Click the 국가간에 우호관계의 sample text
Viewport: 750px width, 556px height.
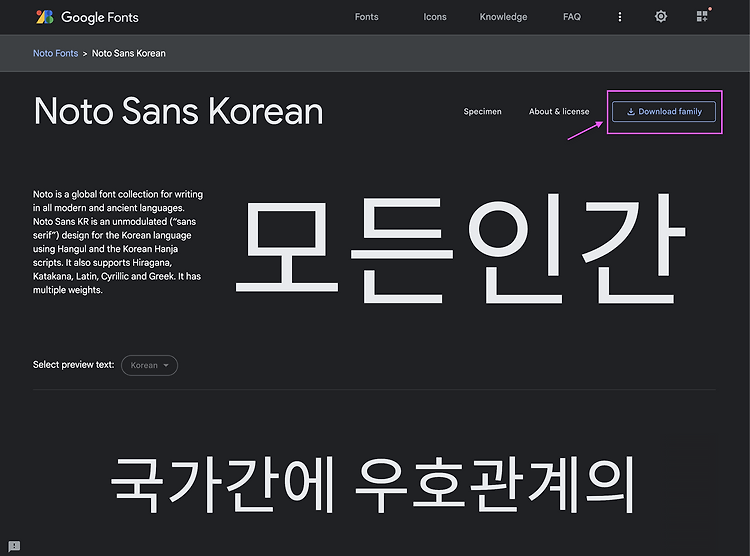point(373,484)
